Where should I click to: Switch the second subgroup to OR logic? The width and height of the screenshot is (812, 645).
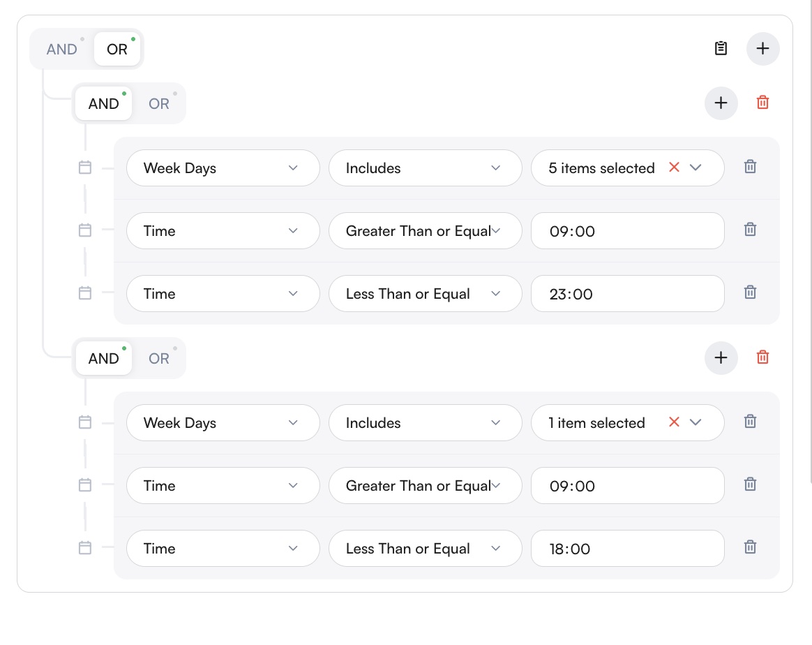coord(158,358)
